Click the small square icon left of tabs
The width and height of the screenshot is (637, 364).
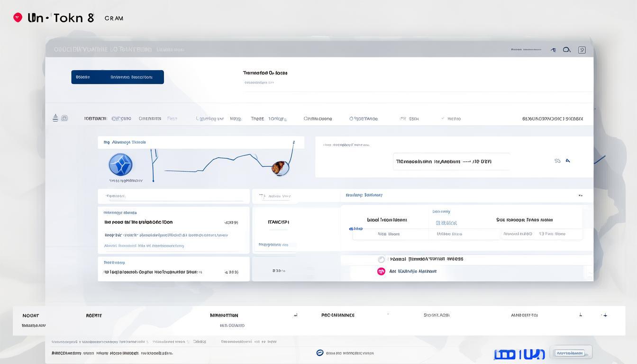pyautogui.click(x=64, y=118)
